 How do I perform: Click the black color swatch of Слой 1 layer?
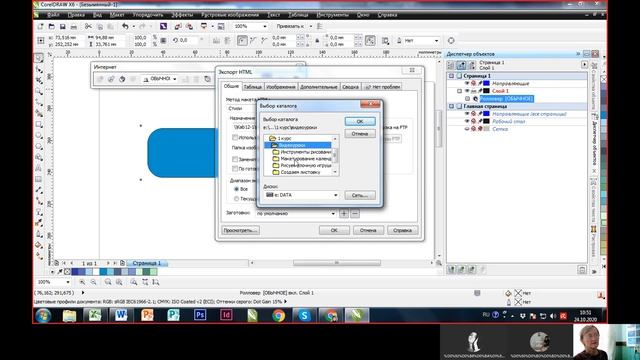coord(487,91)
